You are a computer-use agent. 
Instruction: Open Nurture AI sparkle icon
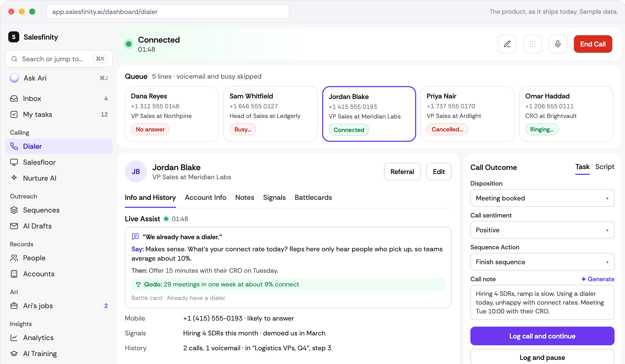click(x=14, y=178)
